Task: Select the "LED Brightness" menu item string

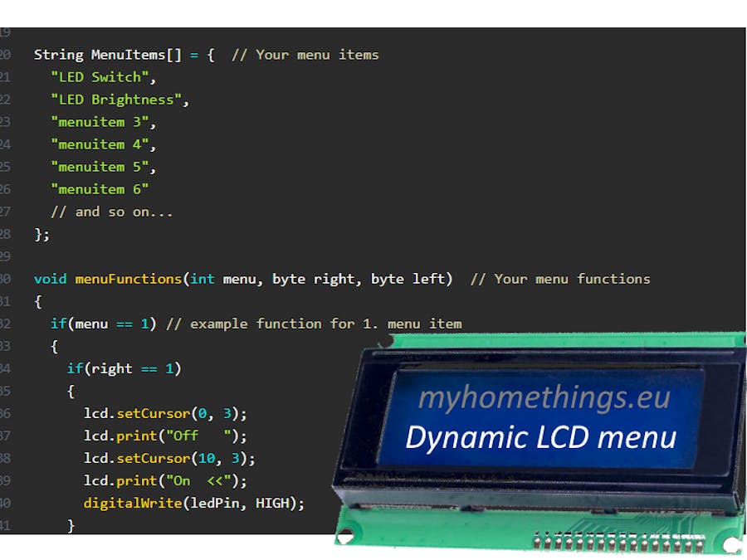Action: (119, 99)
